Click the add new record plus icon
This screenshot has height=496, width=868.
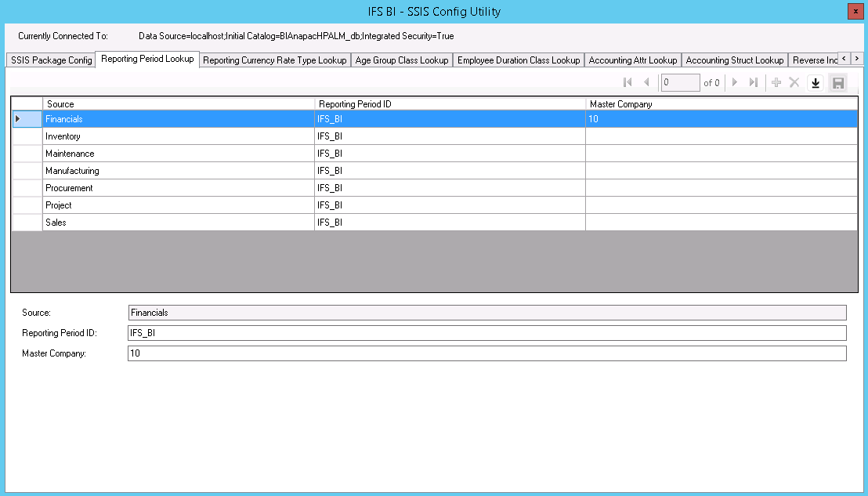click(776, 82)
